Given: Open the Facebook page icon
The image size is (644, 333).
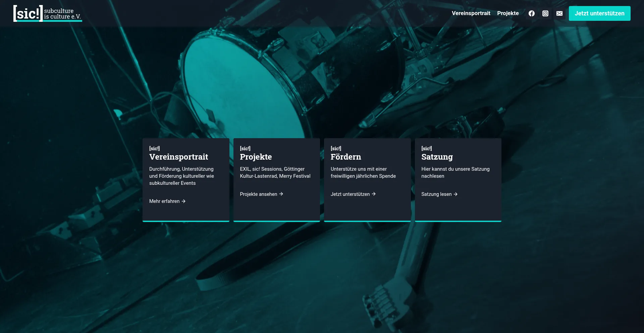Looking at the screenshot, I should (532, 13).
